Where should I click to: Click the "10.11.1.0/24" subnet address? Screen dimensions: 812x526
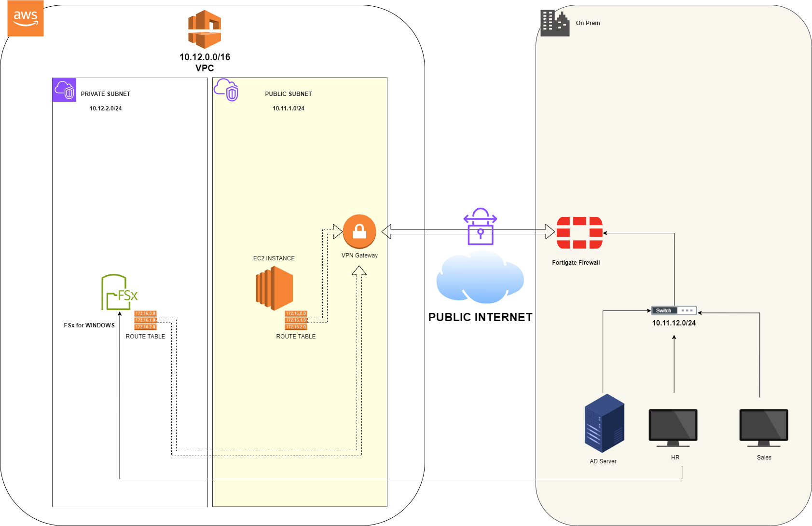[289, 108]
